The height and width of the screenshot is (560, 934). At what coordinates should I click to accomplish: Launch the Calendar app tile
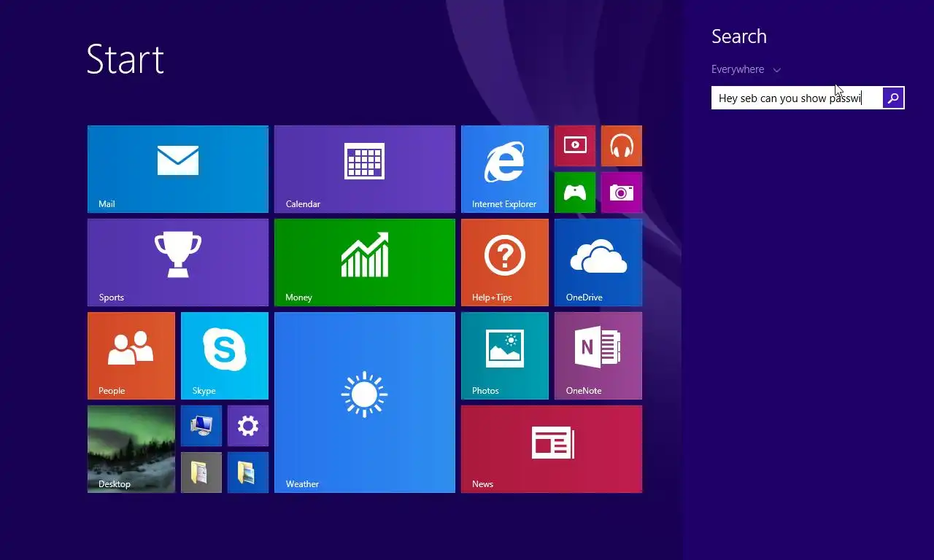(365, 169)
